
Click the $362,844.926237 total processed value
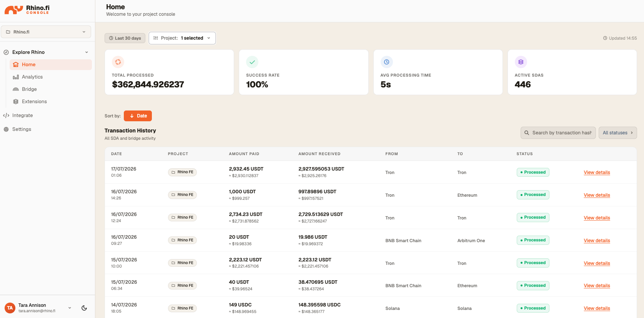pyautogui.click(x=148, y=84)
